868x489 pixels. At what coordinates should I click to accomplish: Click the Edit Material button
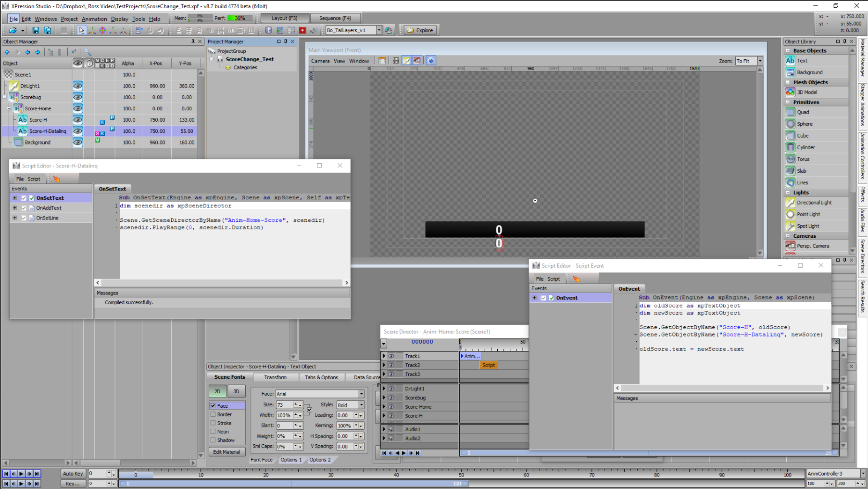pos(226,452)
